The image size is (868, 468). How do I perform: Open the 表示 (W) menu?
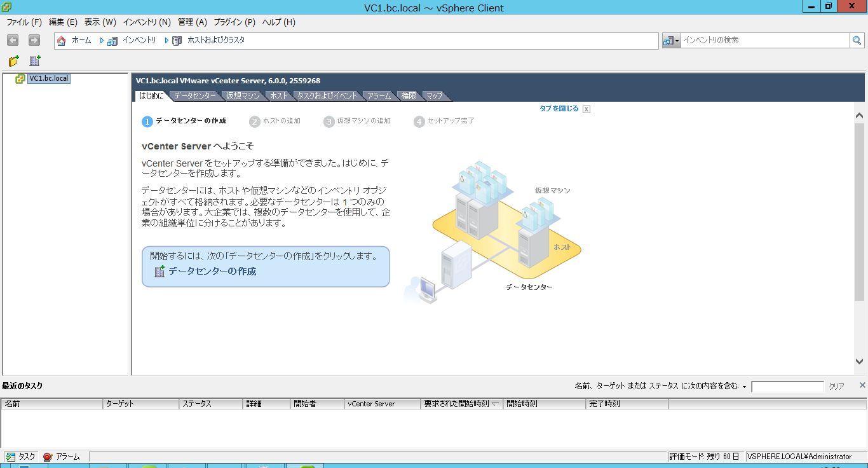[100, 22]
